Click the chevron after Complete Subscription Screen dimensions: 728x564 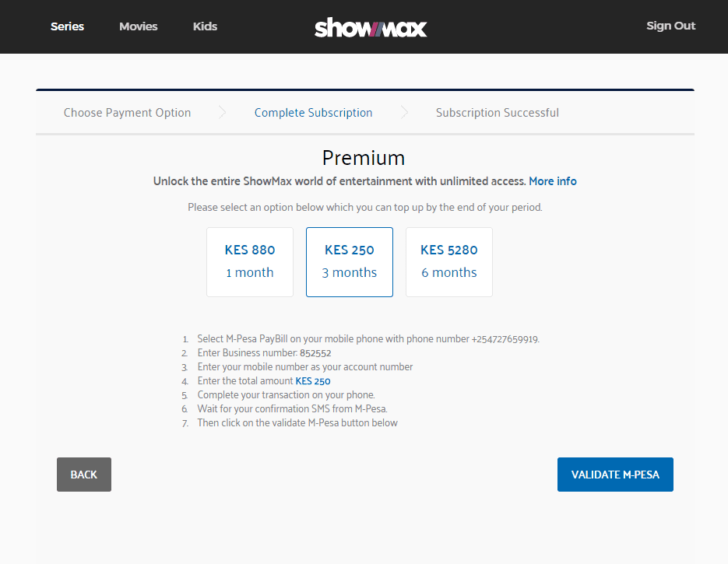pos(404,112)
